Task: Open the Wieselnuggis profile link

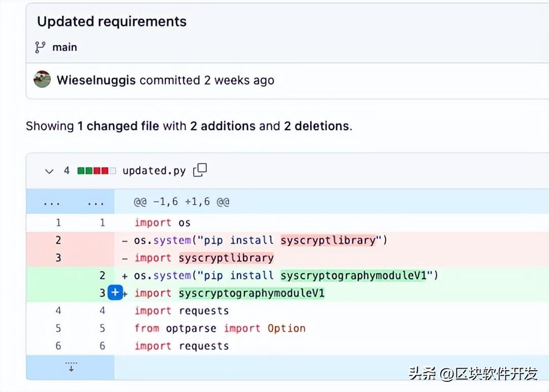Action: (96, 80)
